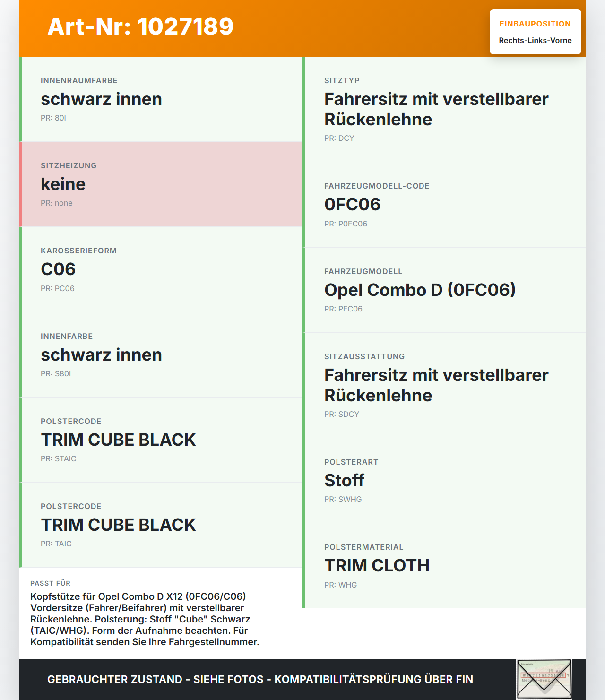This screenshot has height=700, width=605.
Task: Select the Innenfarbe S80I card
Action: [161, 355]
